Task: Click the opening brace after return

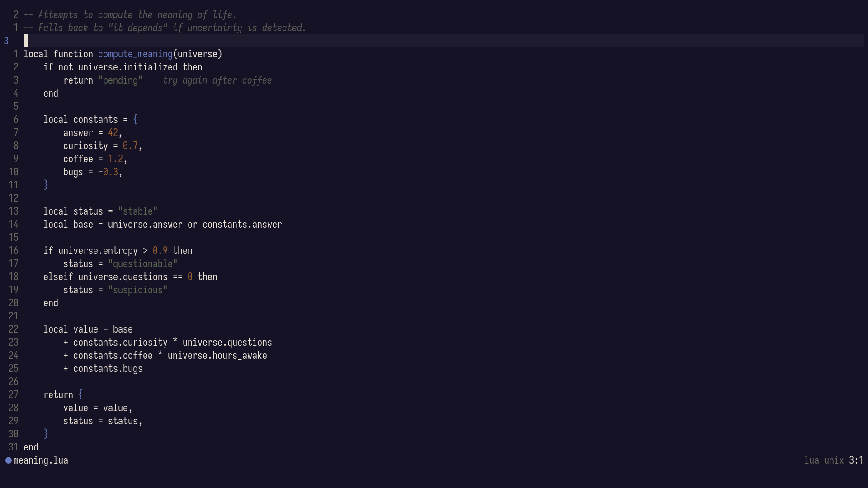Action: tap(80, 395)
